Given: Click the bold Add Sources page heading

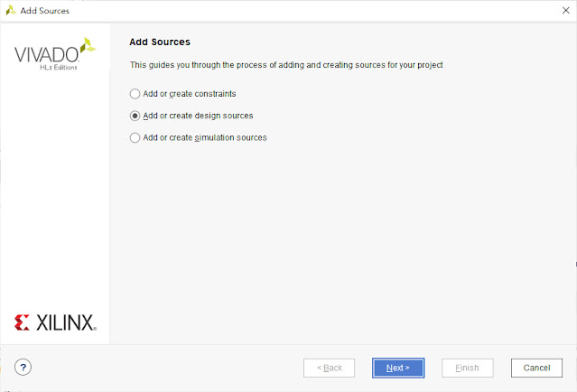Looking at the screenshot, I should click(160, 42).
